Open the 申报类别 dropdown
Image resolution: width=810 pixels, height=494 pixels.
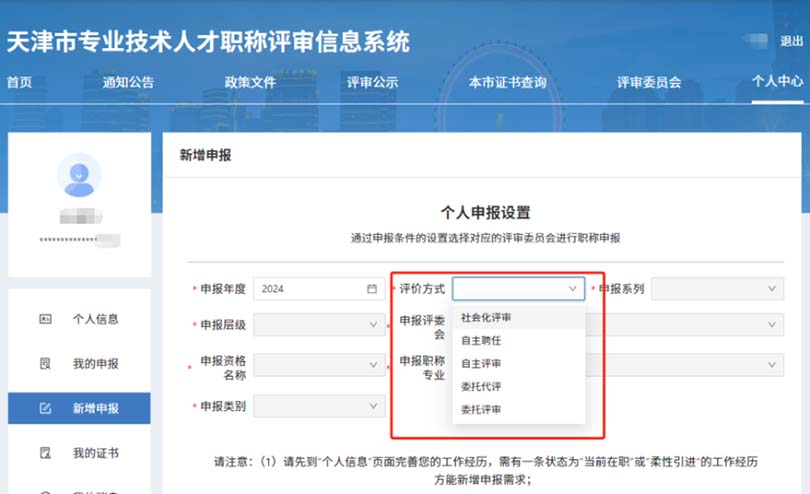click(x=319, y=406)
